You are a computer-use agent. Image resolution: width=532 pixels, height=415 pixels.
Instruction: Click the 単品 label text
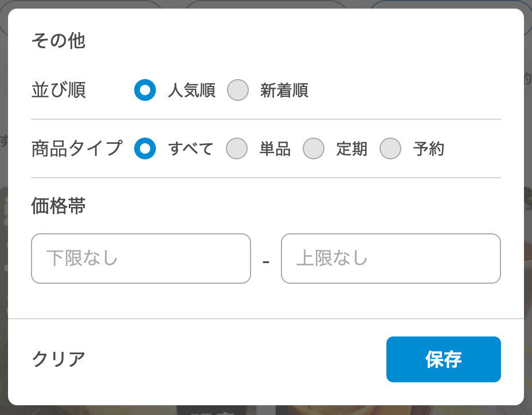(275, 149)
